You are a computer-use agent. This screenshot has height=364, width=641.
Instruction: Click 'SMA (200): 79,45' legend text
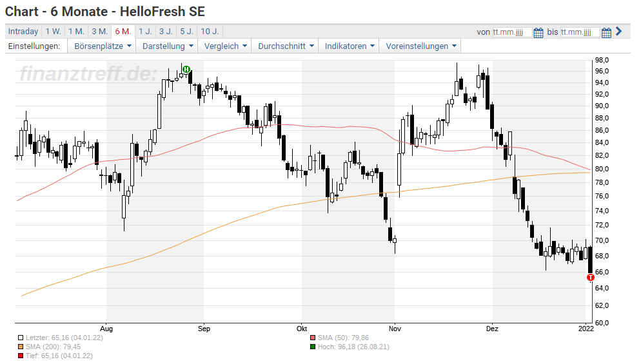point(53,347)
